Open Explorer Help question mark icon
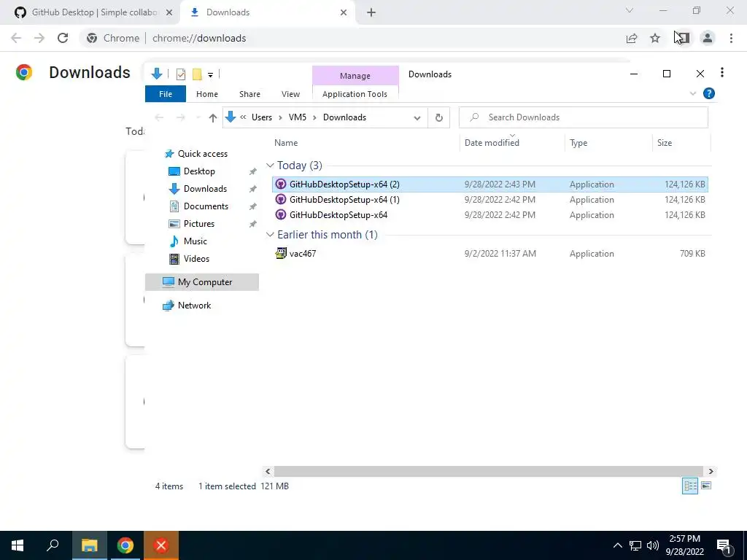Image resolution: width=747 pixels, height=560 pixels. [709, 93]
